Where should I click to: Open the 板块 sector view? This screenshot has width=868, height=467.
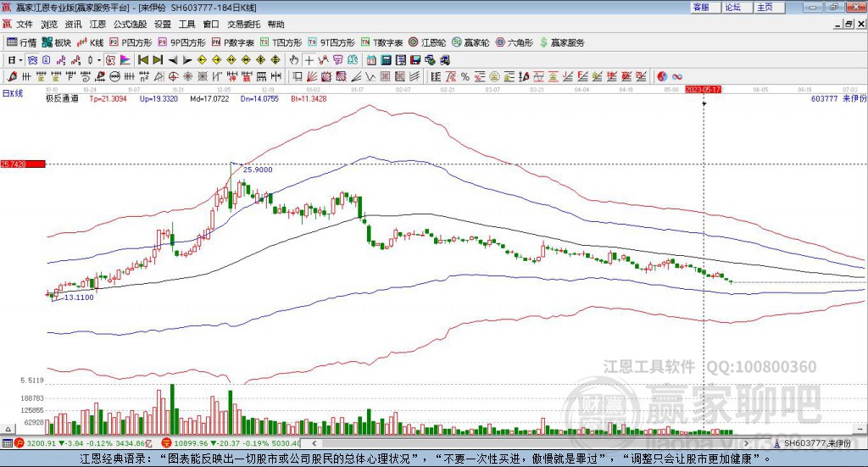coord(57,42)
